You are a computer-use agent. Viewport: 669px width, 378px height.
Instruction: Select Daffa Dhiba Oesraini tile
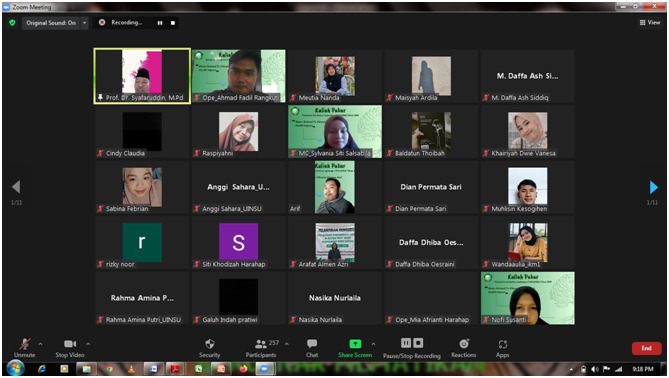click(431, 242)
